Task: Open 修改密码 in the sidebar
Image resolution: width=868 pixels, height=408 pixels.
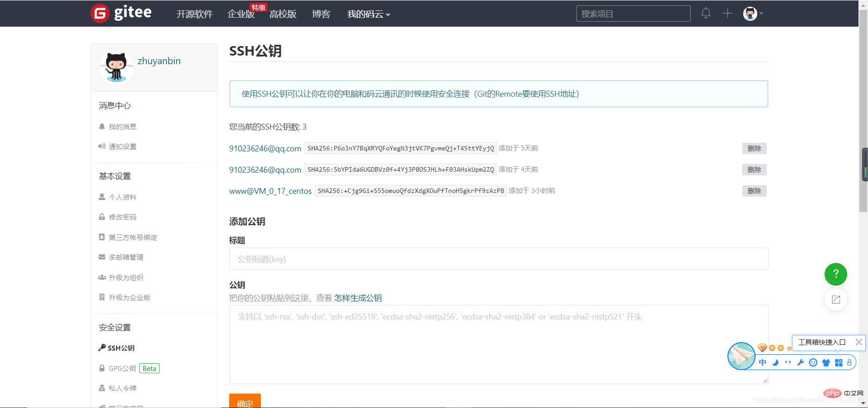Action: (123, 217)
